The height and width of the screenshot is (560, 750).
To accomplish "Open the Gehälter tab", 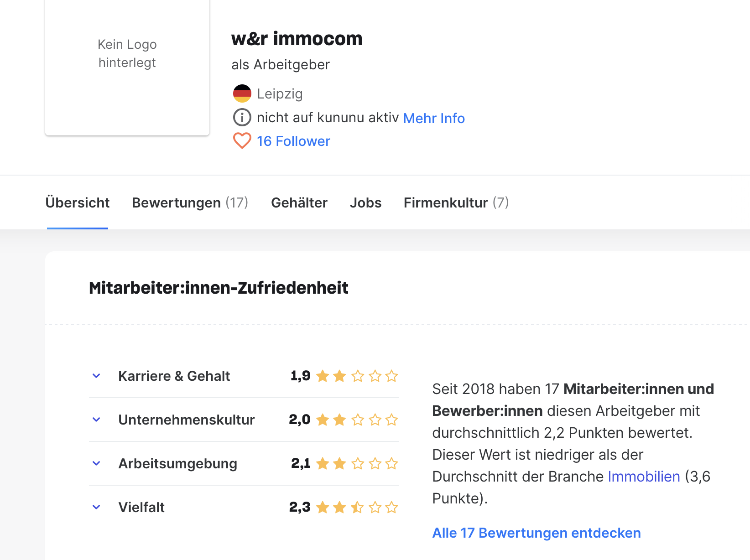I will pyautogui.click(x=299, y=202).
